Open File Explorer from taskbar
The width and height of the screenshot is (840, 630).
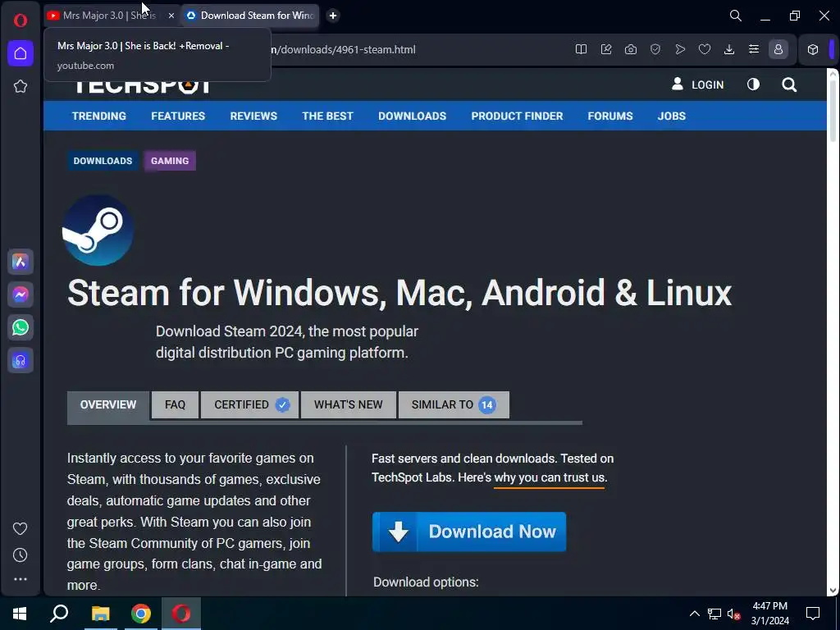100,614
